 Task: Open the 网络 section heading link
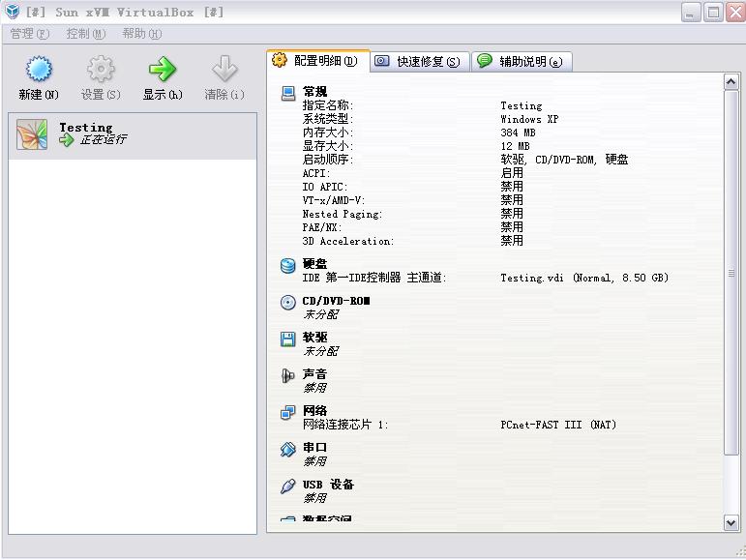(x=315, y=411)
